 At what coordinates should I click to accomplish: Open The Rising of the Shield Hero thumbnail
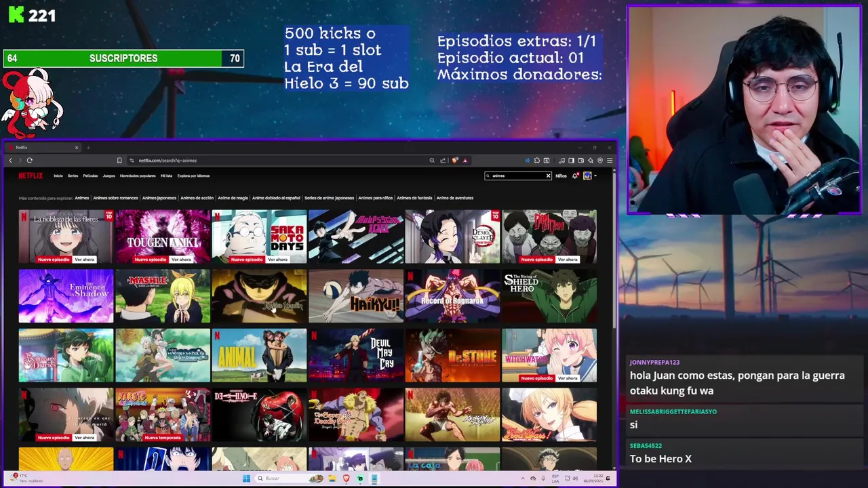pyautogui.click(x=549, y=296)
